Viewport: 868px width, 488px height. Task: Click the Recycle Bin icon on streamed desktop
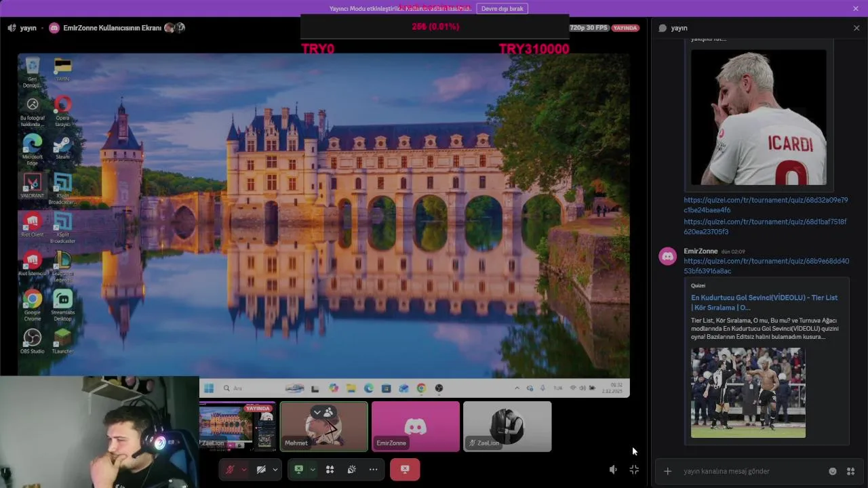point(32,72)
